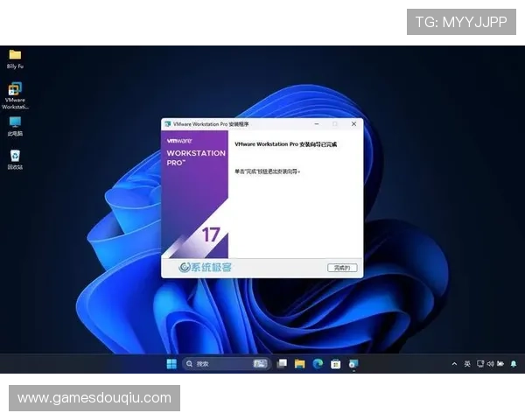This screenshot has width=525, height=420.
Task: Close the VMware Workstation Pro installer window
Action: point(353,124)
